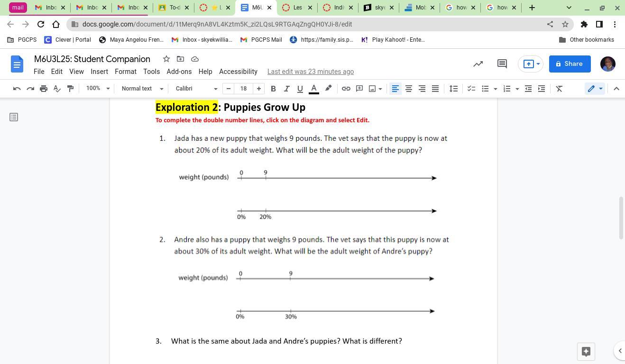Open the Docs home icon
Screen dimensions: 625x364
coord(17,64)
